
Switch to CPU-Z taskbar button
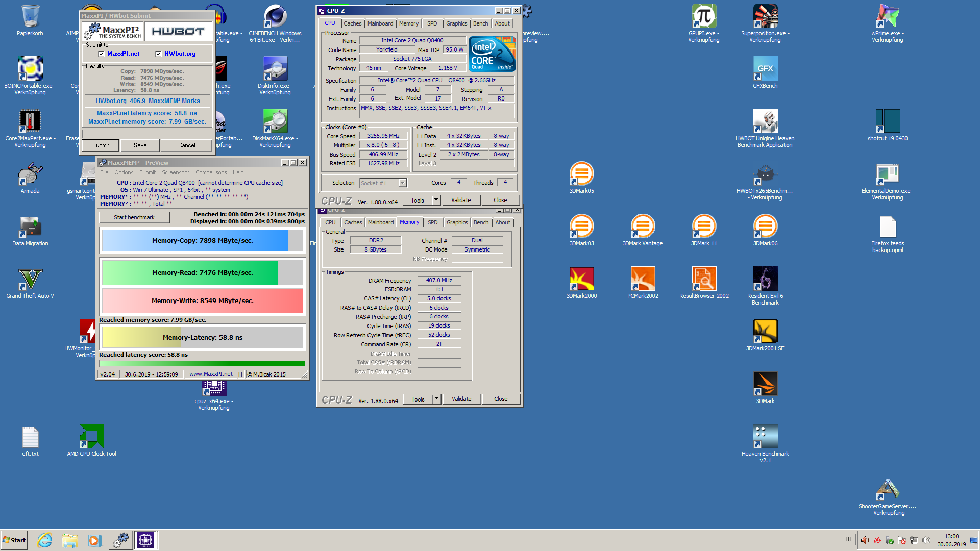click(145, 540)
